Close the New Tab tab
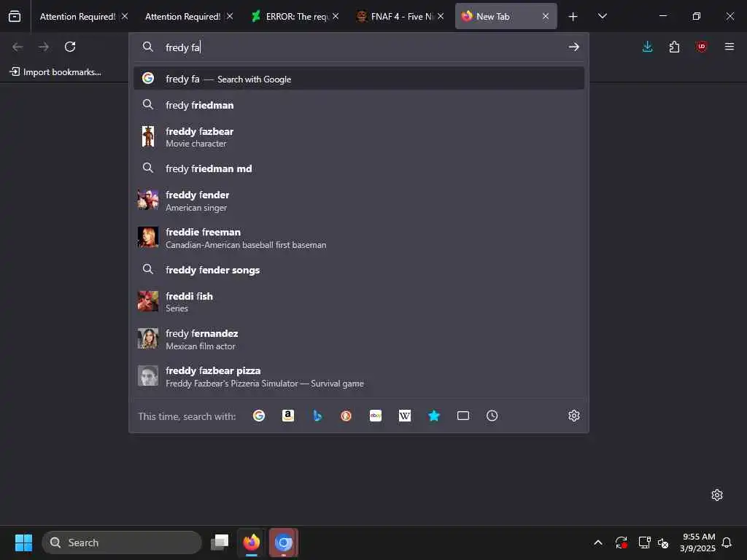This screenshot has width=747, height=560. (x=546, y=17)
